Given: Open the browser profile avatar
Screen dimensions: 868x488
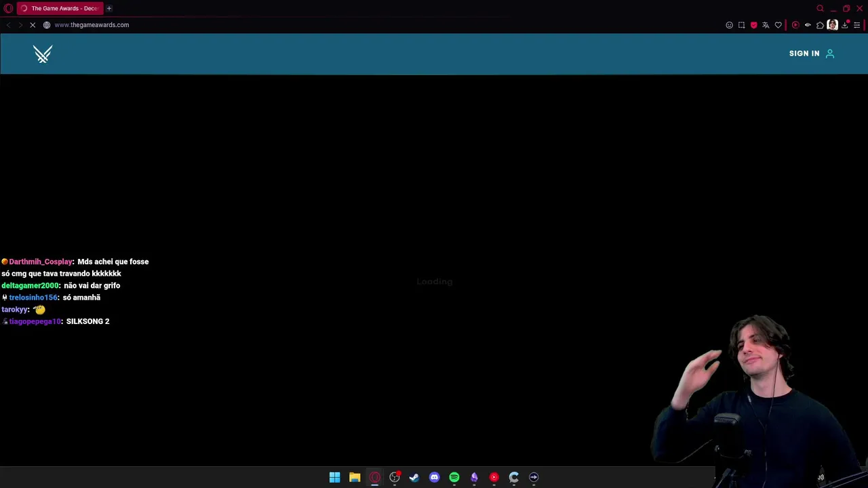Looking at the screenshot, I should click(x=832, y=25).
